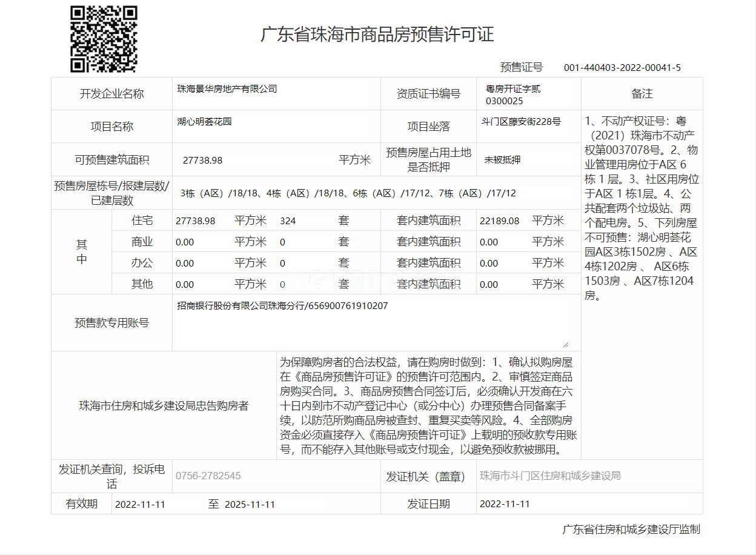756x555 pixels.
Task: Click the buyer advisory paragraph starting 为保障购房者的合法权益
Action: coord(429,405)
